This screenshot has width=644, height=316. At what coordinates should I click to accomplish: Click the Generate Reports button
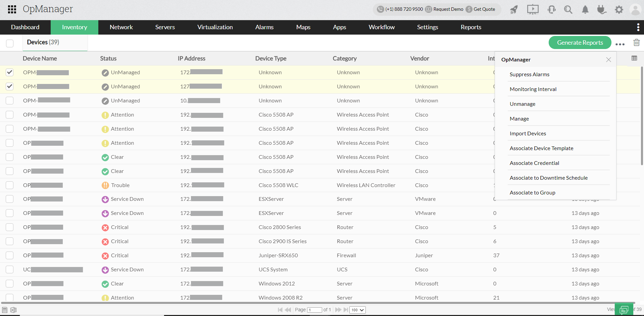point(580,43)
